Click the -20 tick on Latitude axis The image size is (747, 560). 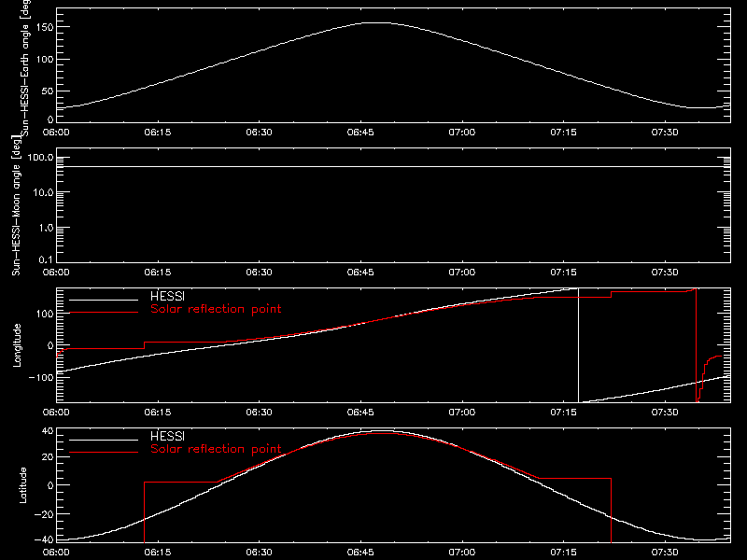tap(44, 514)
